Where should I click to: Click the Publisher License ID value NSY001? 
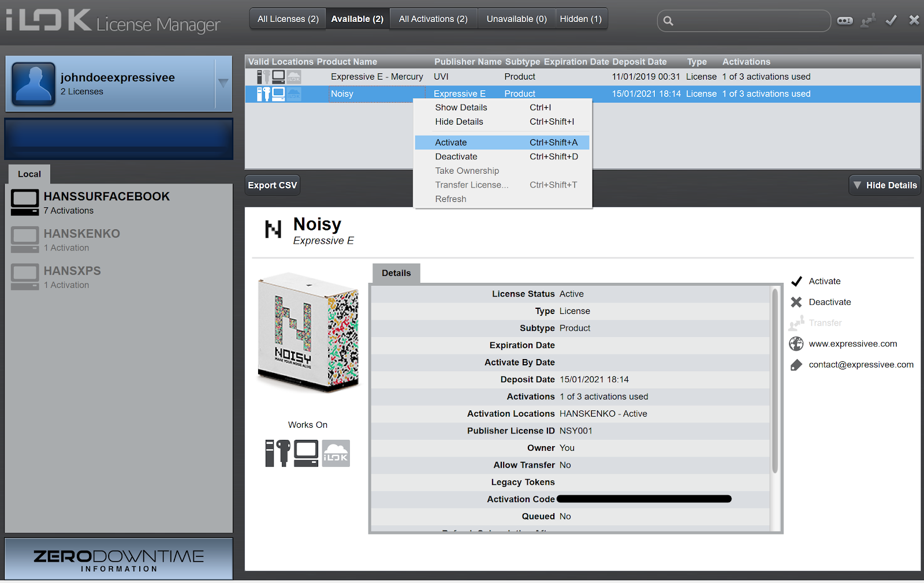click(576, 431)
